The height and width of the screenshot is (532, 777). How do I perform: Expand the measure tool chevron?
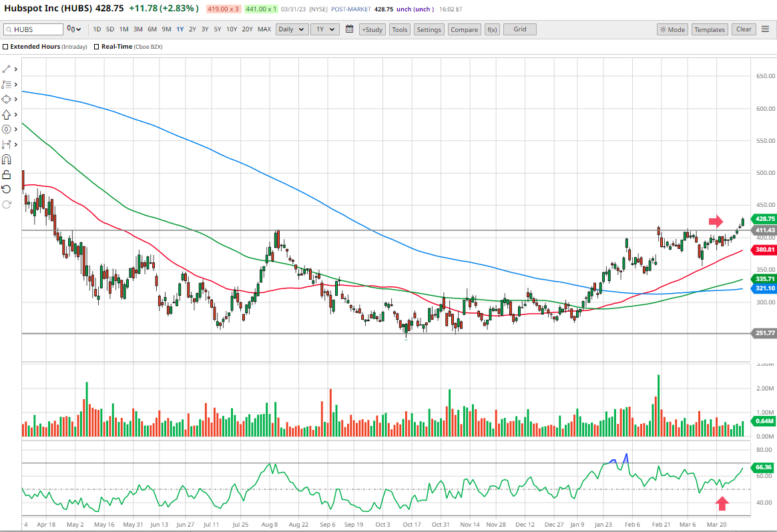tap(16, 145)
